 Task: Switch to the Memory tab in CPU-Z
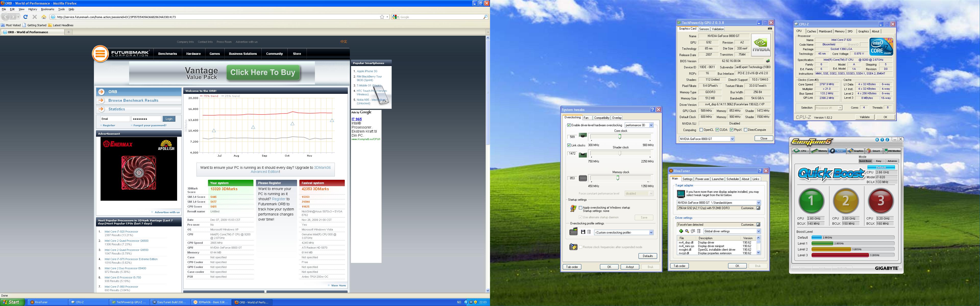point(839,31)
